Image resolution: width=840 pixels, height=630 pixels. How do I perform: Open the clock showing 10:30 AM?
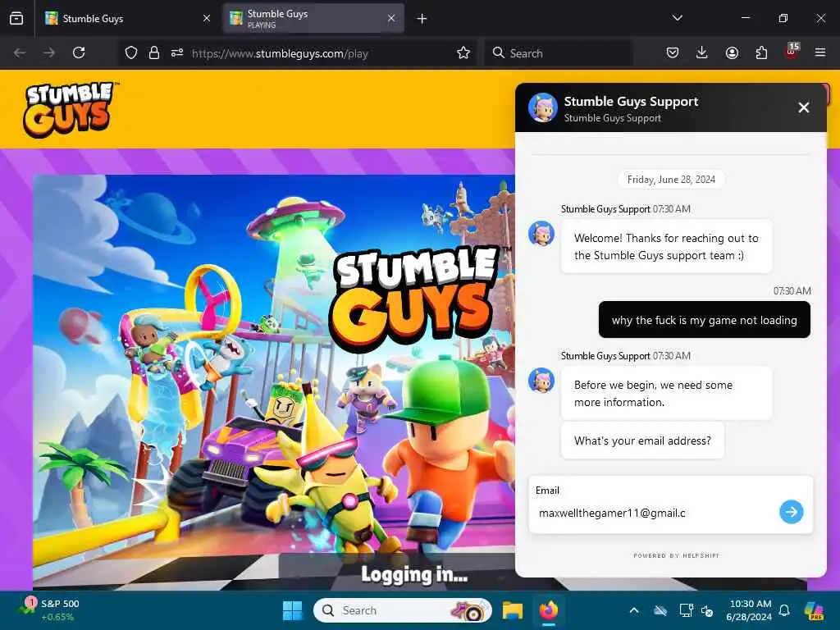(748, 610)
